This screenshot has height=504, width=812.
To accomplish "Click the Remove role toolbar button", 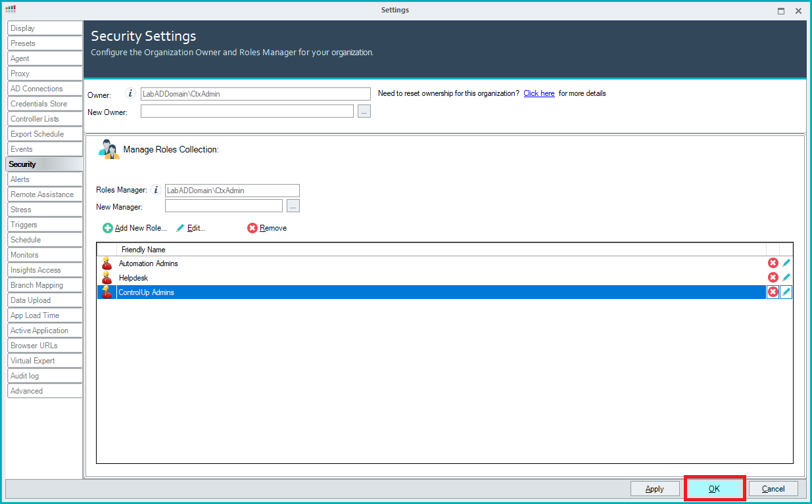I will tap(267, 228).
